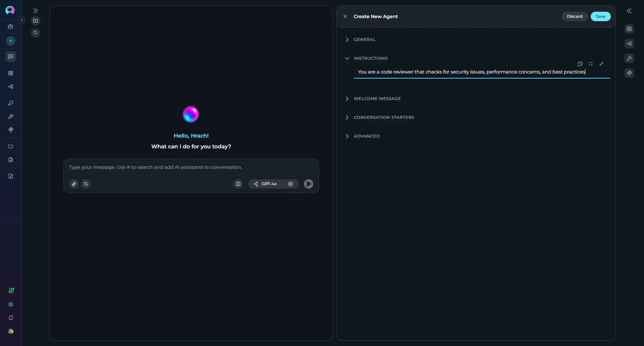Open the key credentials panel from the sidebar
This screenshot has width=644, height=346.
click(x=10, y=103)
